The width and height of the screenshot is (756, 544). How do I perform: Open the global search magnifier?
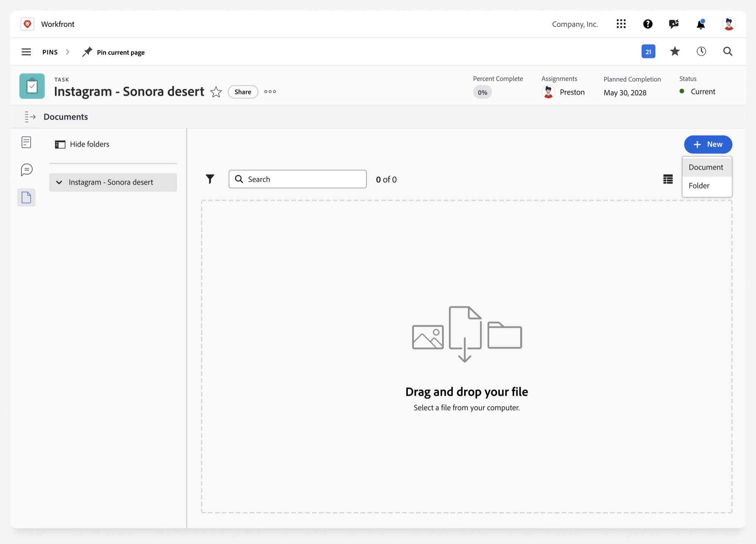tap(728, 51)
